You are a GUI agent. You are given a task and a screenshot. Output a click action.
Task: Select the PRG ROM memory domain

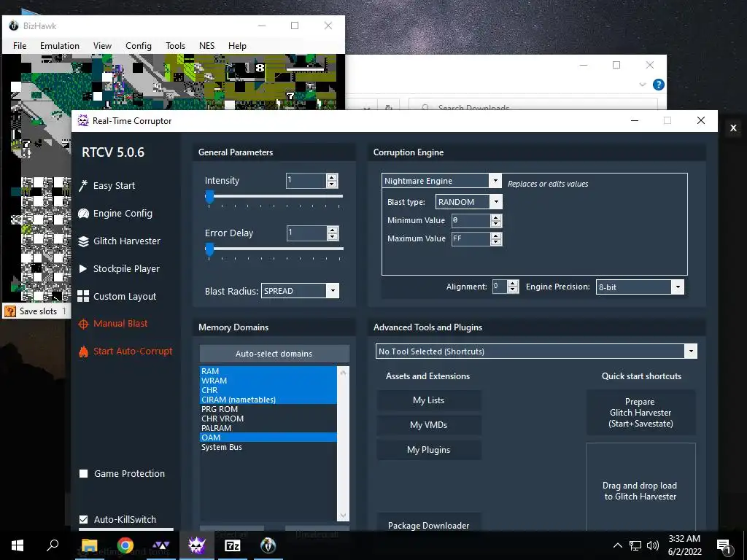click(268, 409)
